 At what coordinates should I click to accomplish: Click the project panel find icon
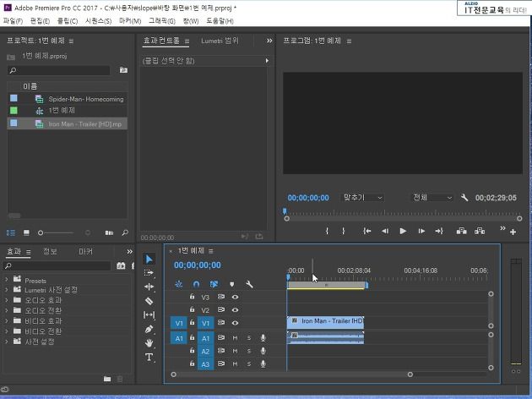pyautogui.click(x=125, y=232)
